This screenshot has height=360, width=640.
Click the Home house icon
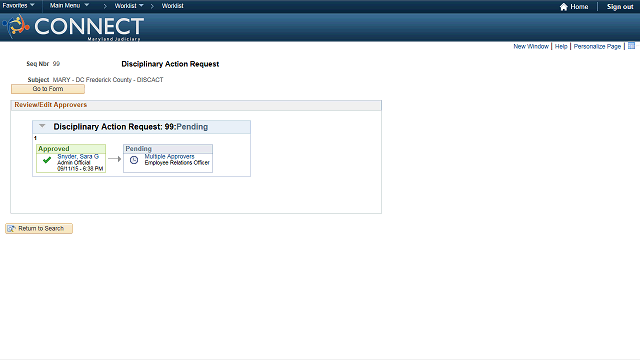coord(563,7)
